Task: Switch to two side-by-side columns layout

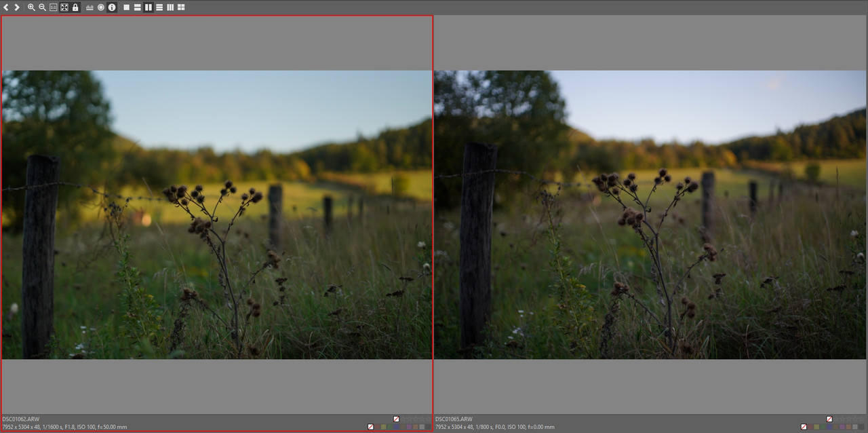Action: pyautogui.click(x=148, y=7)
